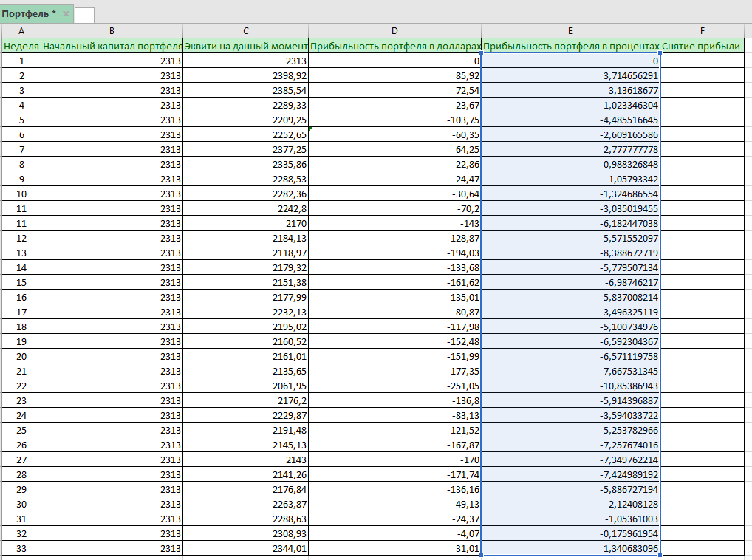
Task: Select column D header
Action: coord(394,30)
